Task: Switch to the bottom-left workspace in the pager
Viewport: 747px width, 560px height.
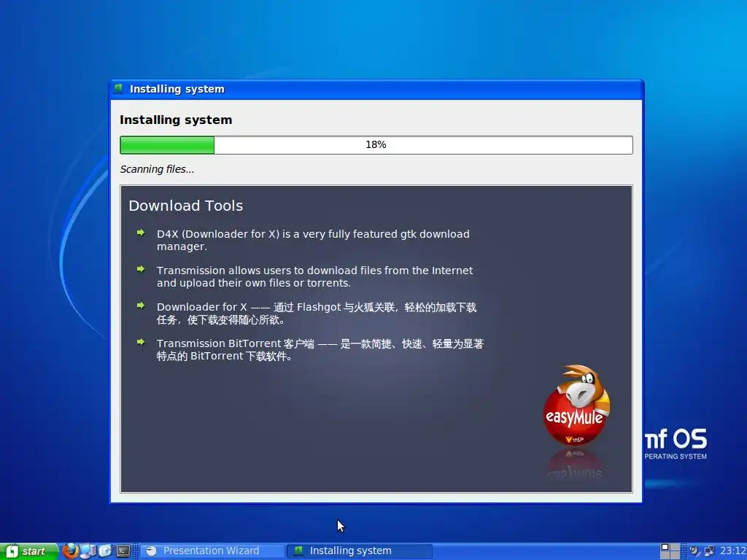Action: point(665,555)
